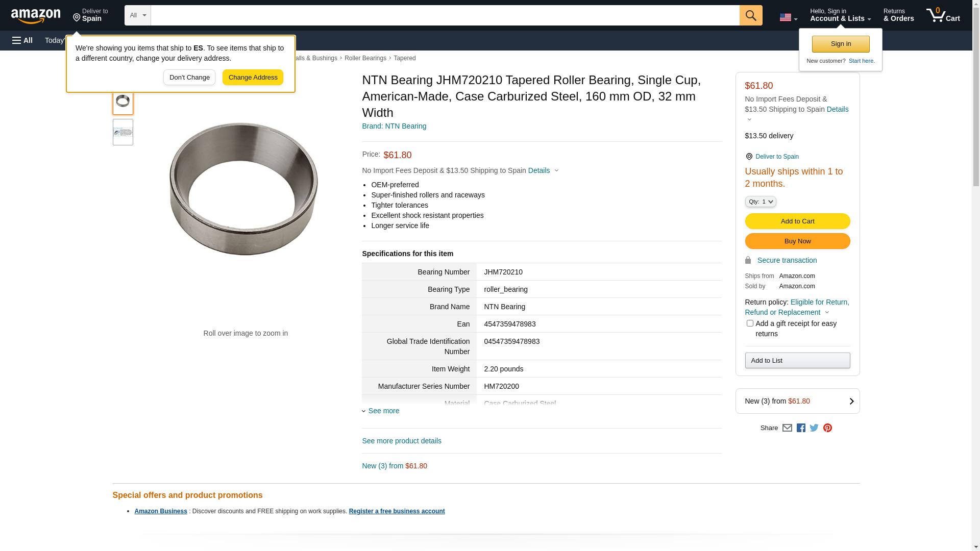Click the Buy Now button
Image resolution: width=980 pixels, height=551 pixels.
797,241
